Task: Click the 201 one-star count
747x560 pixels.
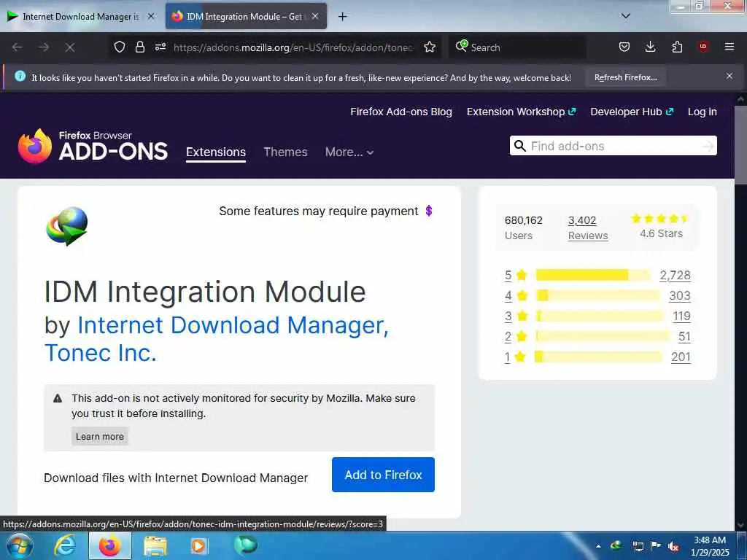Action: click(681, 357)
